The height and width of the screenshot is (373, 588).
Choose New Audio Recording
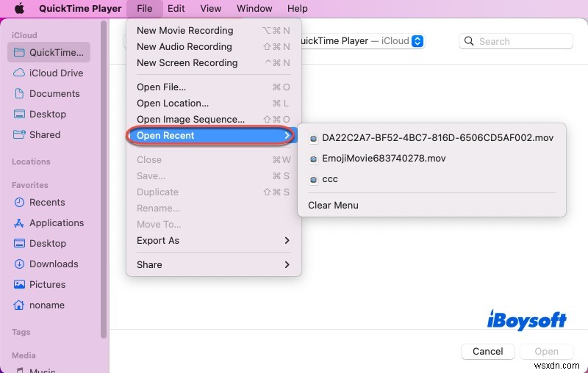point(213,46)
